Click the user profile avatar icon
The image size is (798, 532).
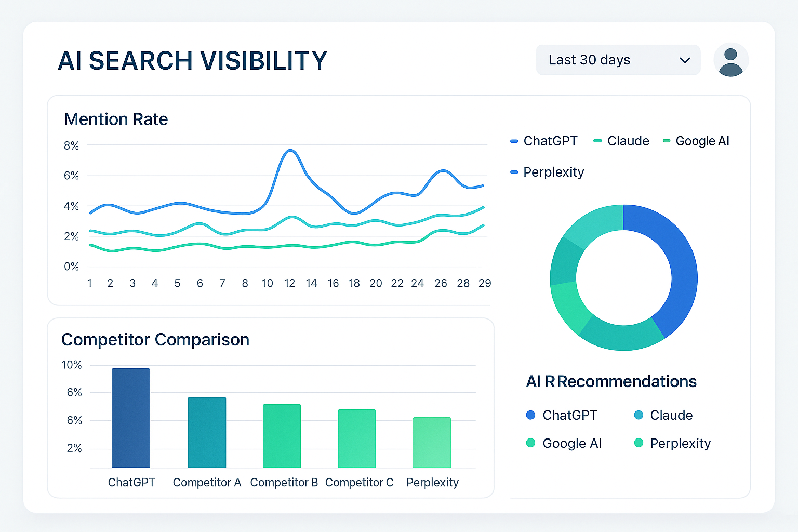pos(731,60)
